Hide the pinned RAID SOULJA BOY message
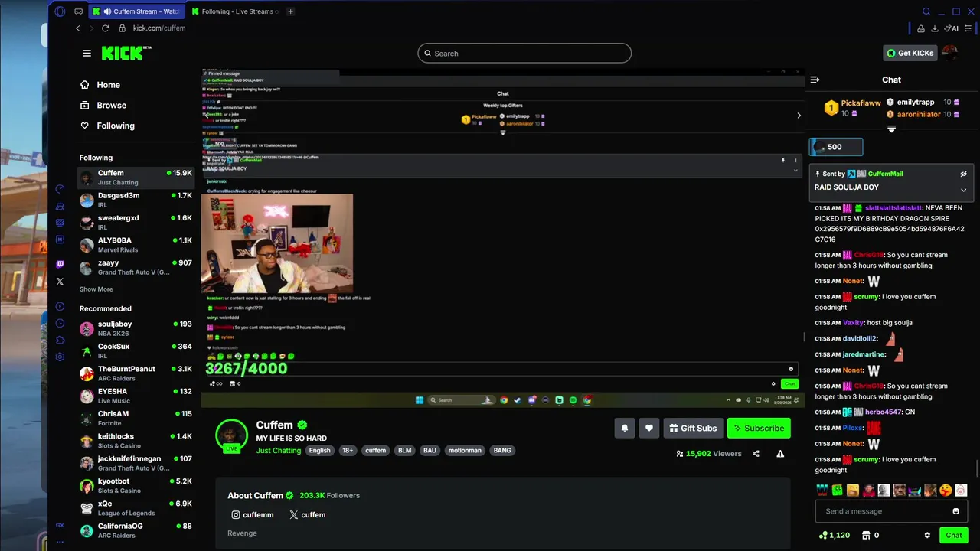The image size is (980, 551). (x=963, y=174)
